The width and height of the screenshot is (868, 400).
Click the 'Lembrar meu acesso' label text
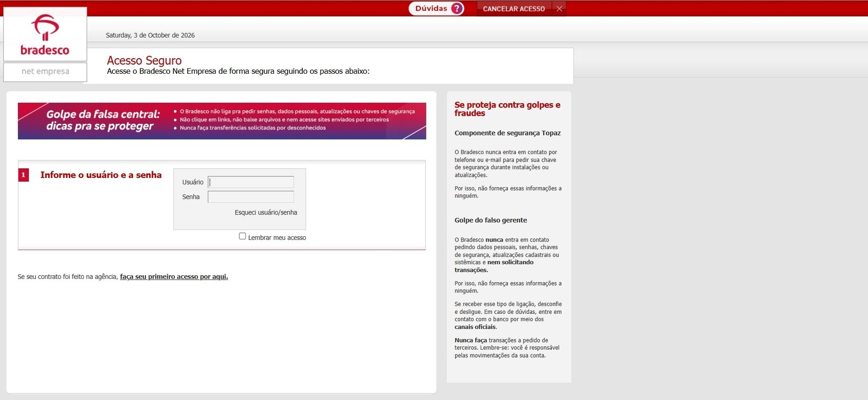[x=277, y=238]
